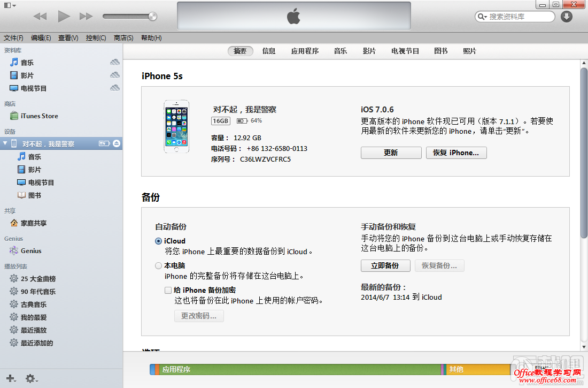This screenshot has width=588, height=388.
Task: Click the rewind previous track icon
Action: [x=40, y=17]
